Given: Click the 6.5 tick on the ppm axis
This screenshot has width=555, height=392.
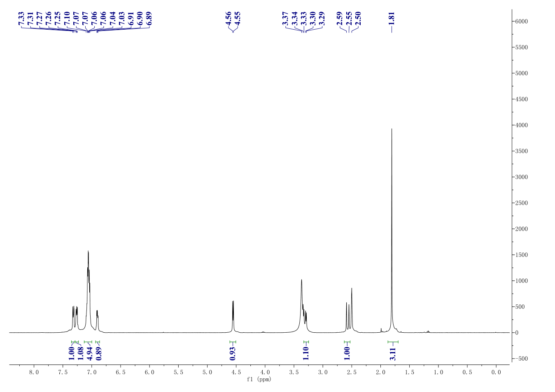Looking at the screenshot, I should (120, 372).
